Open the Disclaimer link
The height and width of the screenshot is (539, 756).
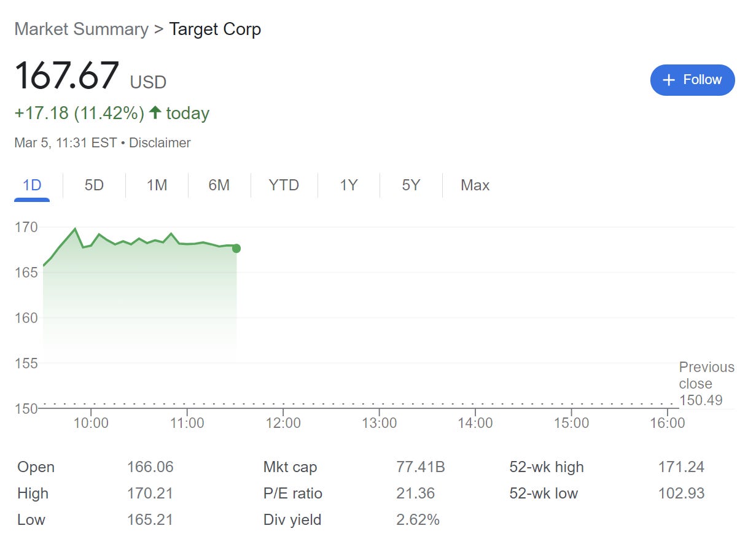[160, 143]
